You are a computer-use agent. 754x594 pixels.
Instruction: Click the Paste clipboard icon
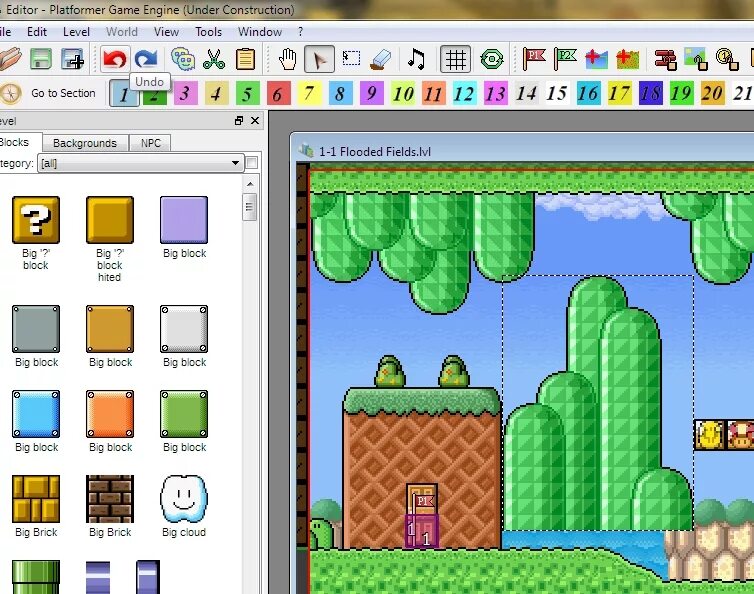[x=245, y=59]
